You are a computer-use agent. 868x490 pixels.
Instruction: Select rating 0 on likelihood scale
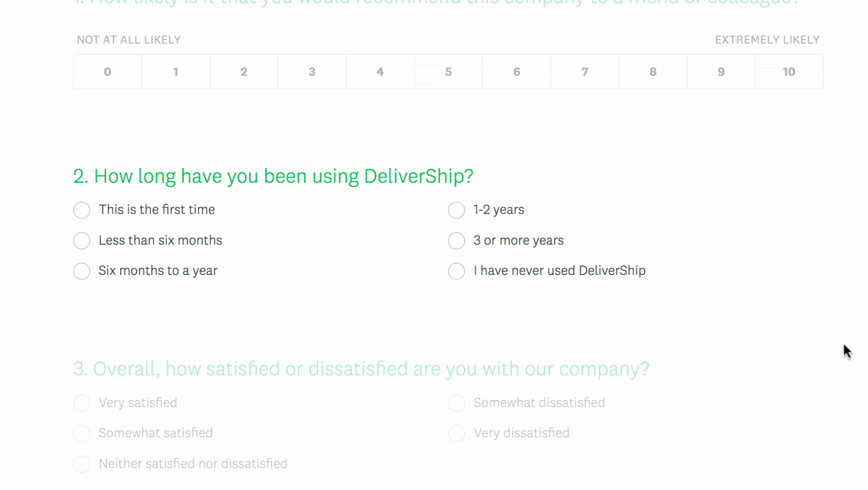point(108,72)
